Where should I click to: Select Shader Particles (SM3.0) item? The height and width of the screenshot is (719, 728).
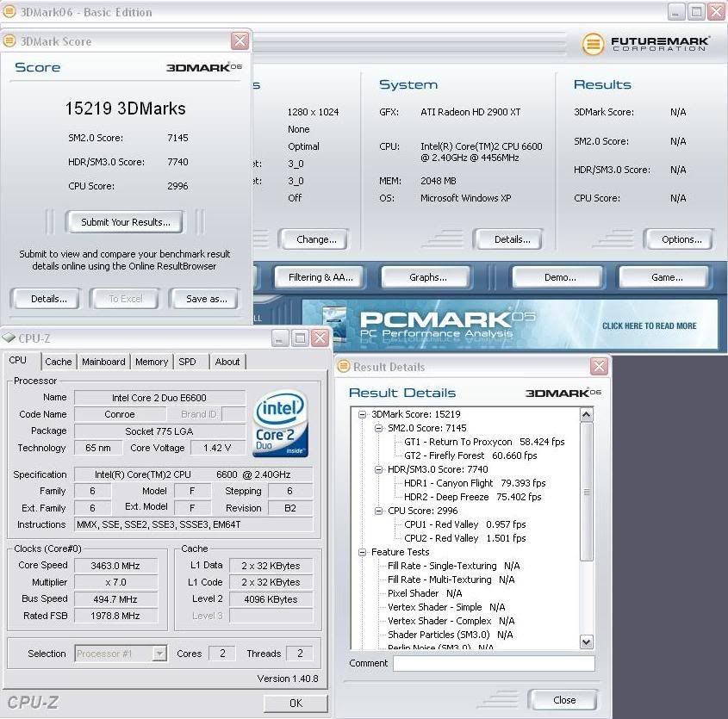450,635
